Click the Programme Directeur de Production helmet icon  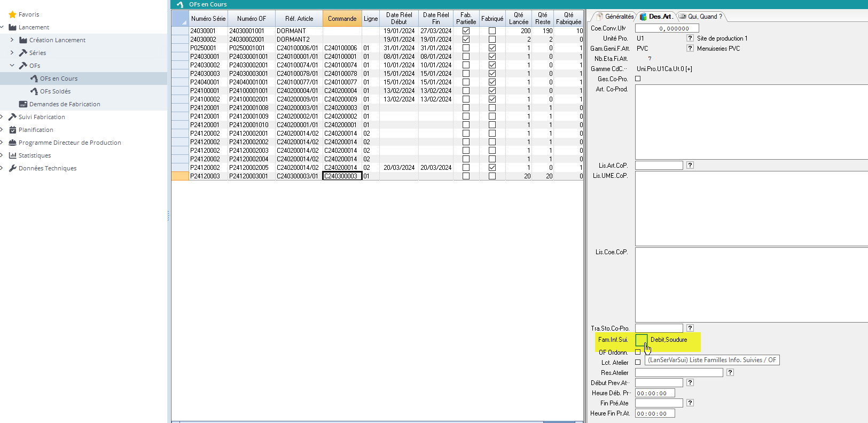point(12,143)
